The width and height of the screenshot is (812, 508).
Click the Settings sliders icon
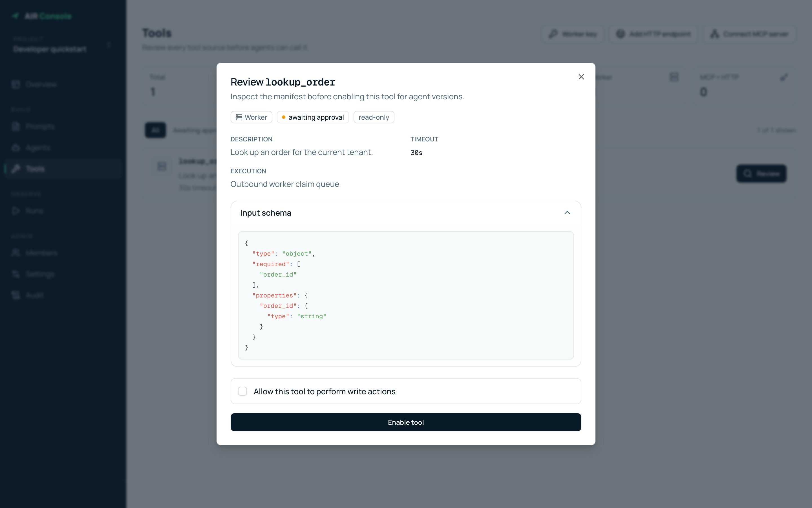16,274
